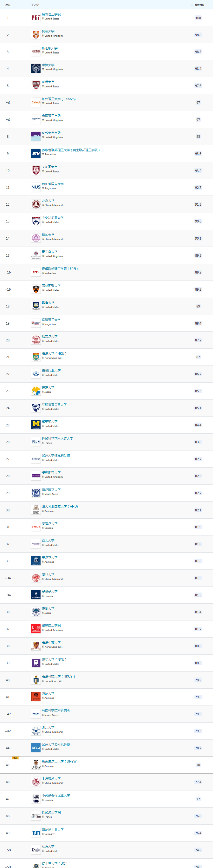Click the EPFL logo icon

pyautogui.click(x=36, y=272)
